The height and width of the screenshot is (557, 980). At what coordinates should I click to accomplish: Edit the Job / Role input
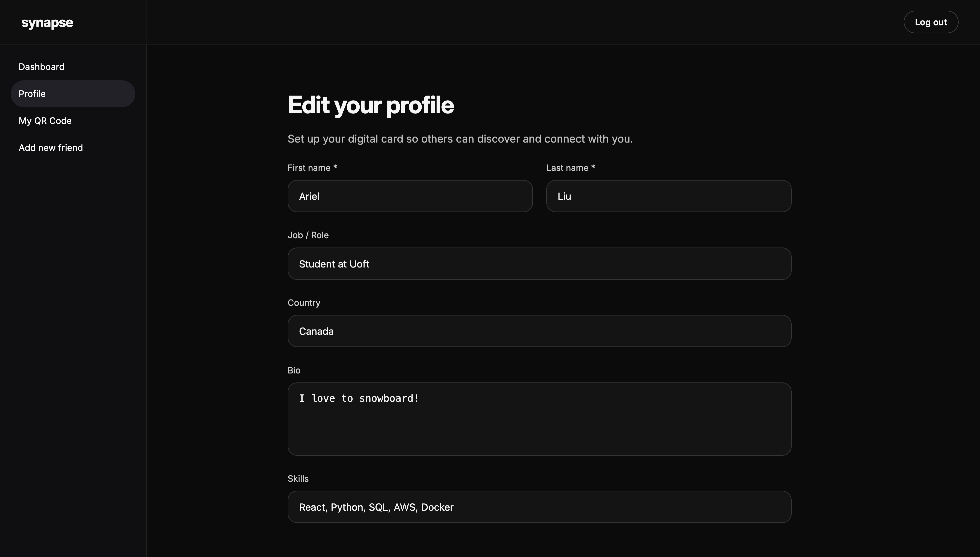tap(539, 264)
